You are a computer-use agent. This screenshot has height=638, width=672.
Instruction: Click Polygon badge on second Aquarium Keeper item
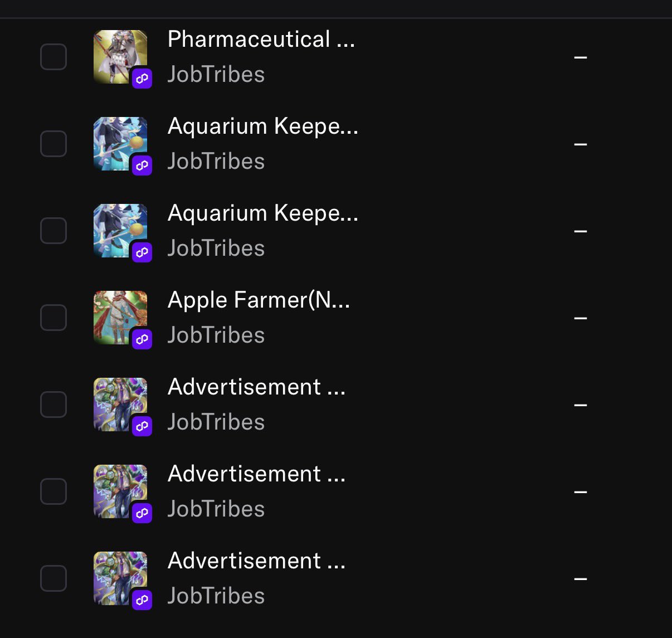tap(142, 252)
